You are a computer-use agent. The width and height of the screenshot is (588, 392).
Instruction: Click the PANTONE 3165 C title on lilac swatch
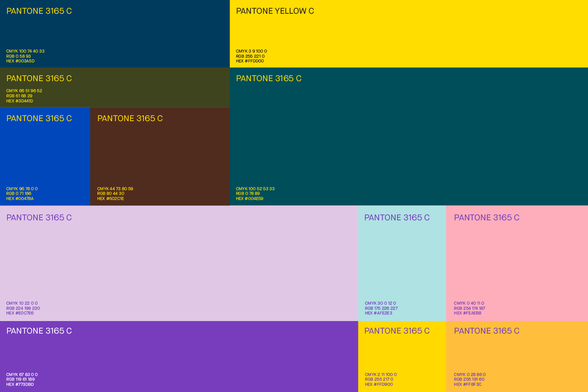pyautogui.click(x=39, y=218)
